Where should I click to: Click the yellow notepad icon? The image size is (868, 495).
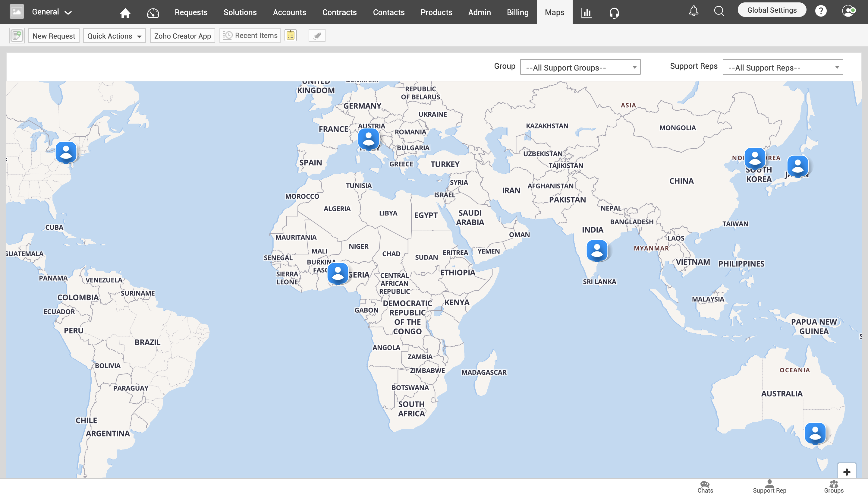coord(291,35)
